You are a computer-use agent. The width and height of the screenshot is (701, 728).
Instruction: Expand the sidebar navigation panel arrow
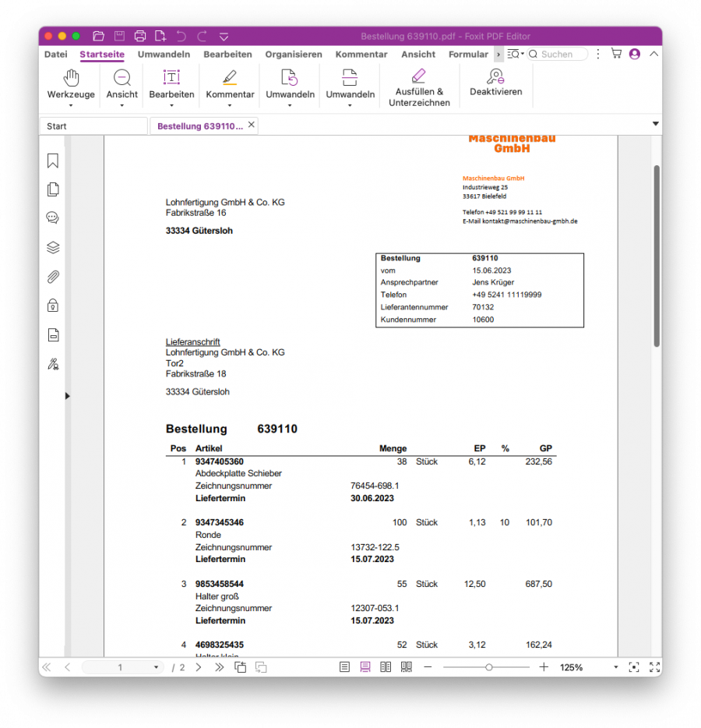(67, 396)
